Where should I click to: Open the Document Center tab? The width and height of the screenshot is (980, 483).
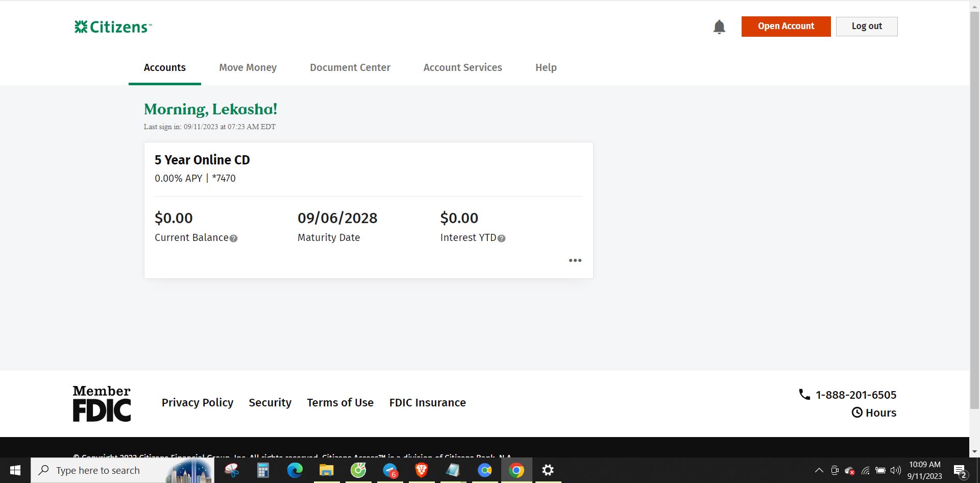350,67
